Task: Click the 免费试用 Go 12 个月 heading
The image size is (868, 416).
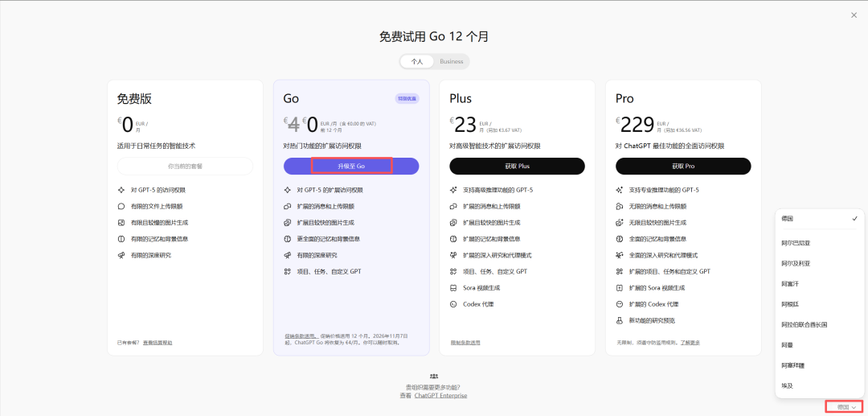Action: pos(434,36)
